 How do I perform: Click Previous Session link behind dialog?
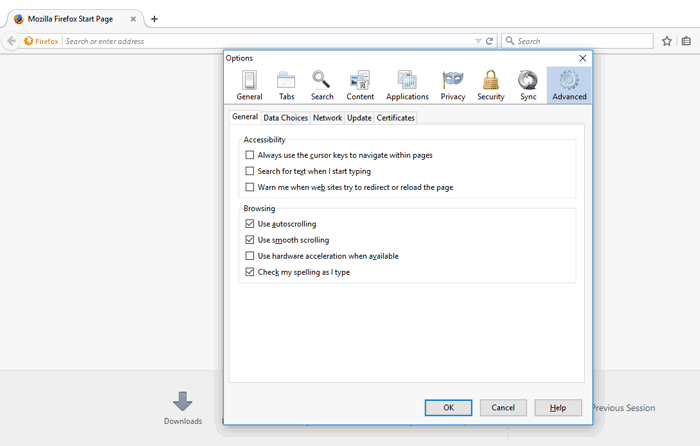(x=624, y=408)
